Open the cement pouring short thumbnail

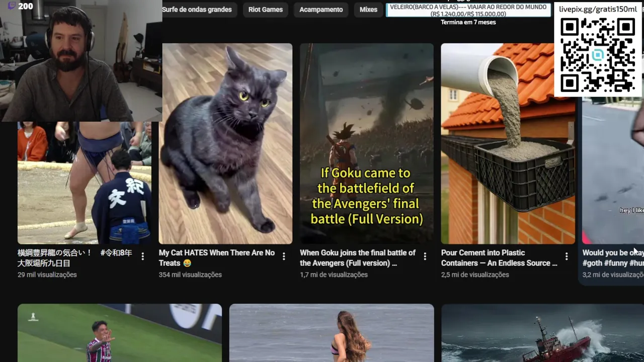pos(508,144)
